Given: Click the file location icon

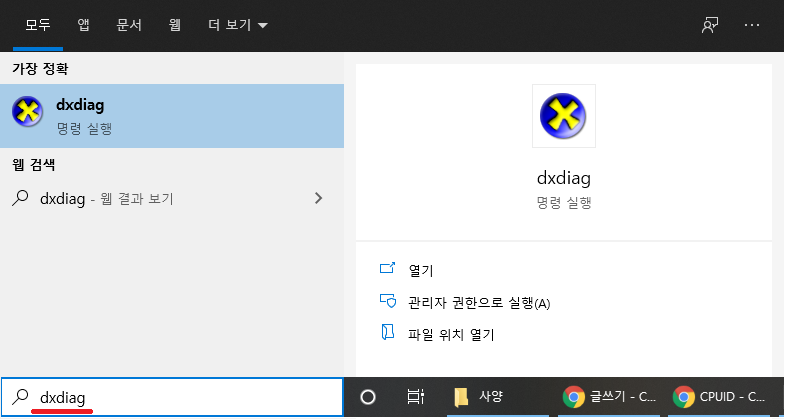Looking at the screenshot, I should 387,332.
